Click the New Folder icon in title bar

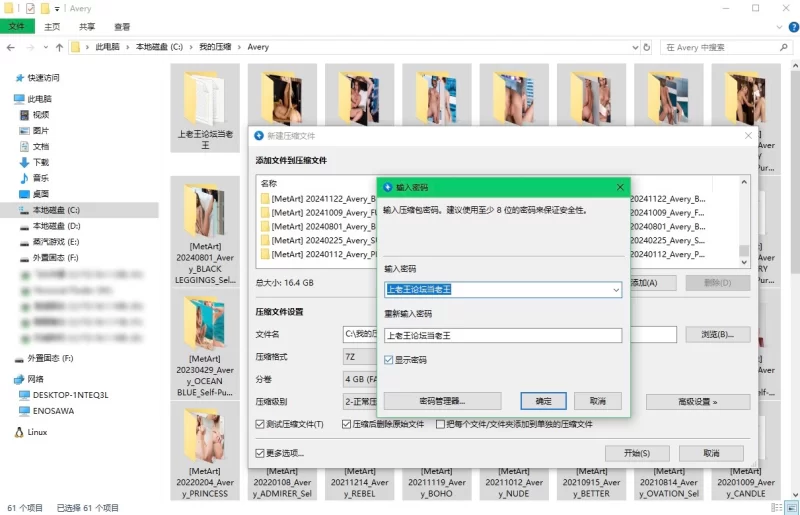click(x=45, y=8)
